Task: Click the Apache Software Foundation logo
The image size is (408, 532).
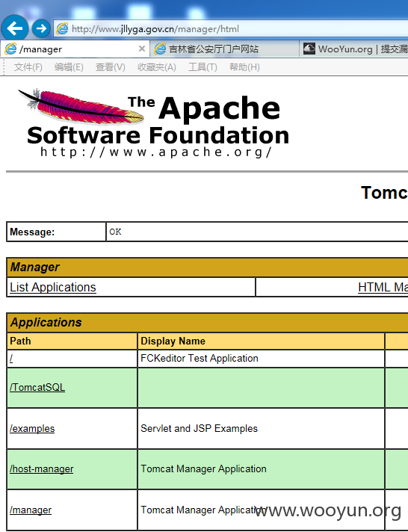Action: (153, 123)
